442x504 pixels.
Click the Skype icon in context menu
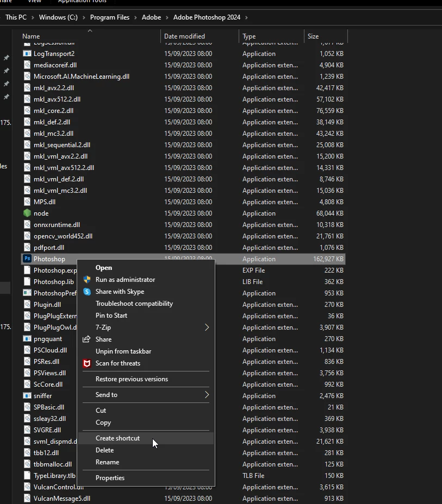(x=87, y=292)
